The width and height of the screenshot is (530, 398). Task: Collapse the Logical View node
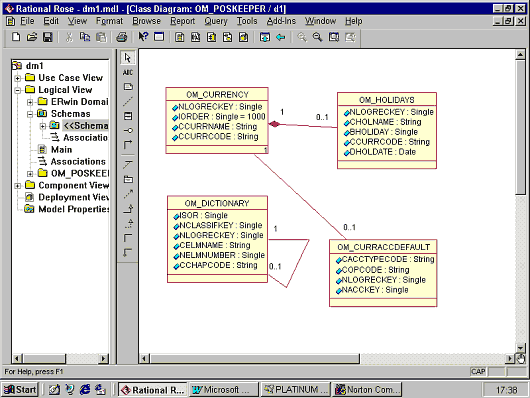18,90
